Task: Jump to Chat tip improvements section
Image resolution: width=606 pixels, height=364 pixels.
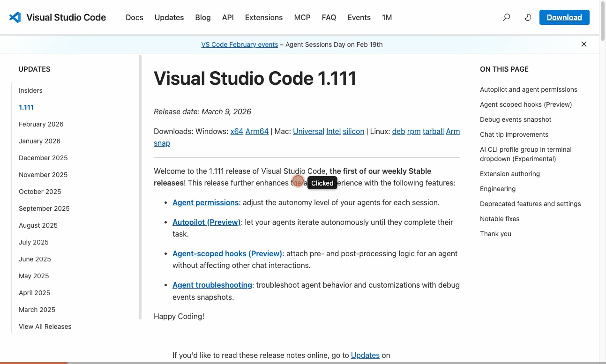Action: click(514, 134)
